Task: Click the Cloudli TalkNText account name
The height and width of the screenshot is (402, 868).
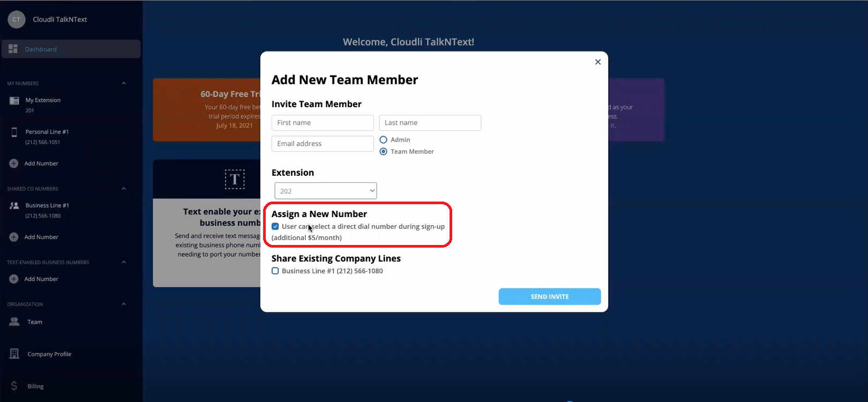Action: click(60, 19)
